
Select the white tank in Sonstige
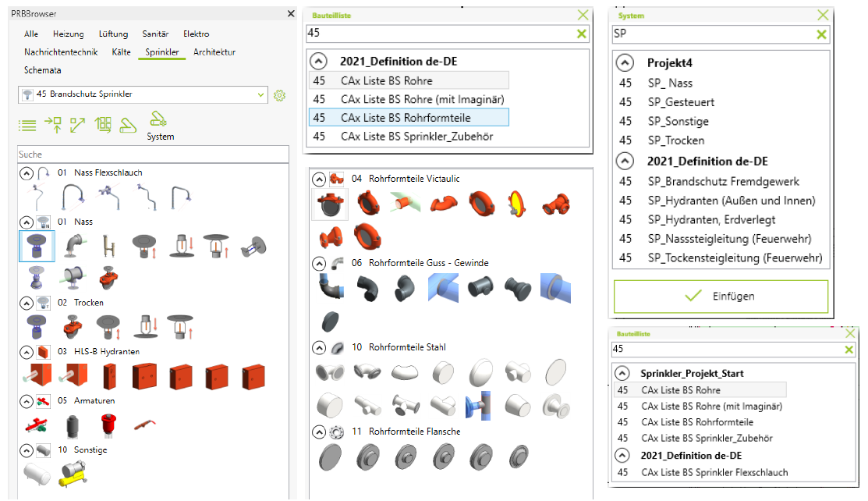tap(37, 474)
